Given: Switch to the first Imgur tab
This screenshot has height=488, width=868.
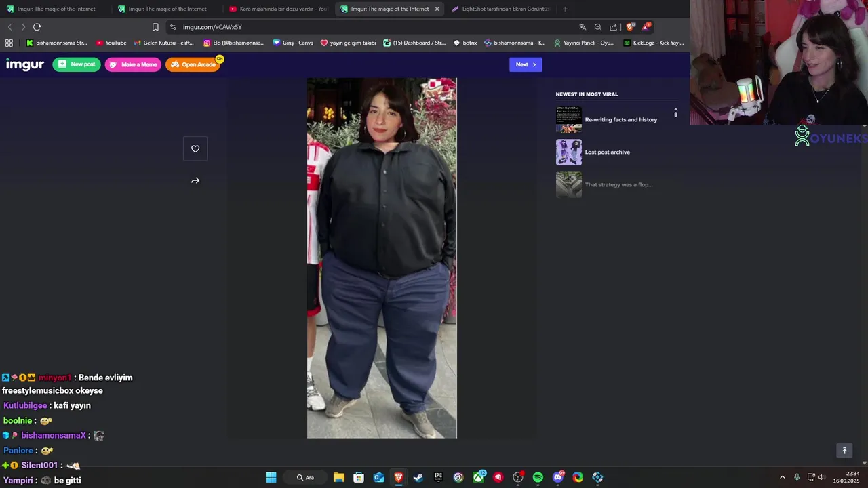Looking at the screenshot, I should point(56,9).
